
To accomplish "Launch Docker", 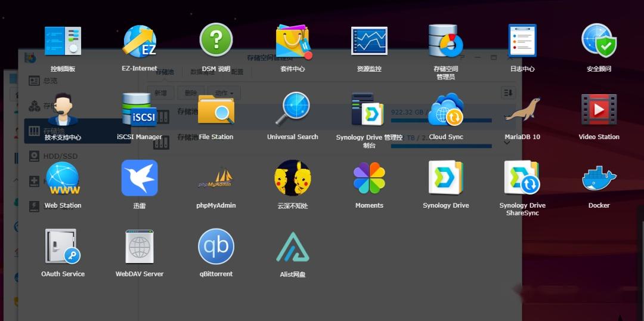I will 599,178.
